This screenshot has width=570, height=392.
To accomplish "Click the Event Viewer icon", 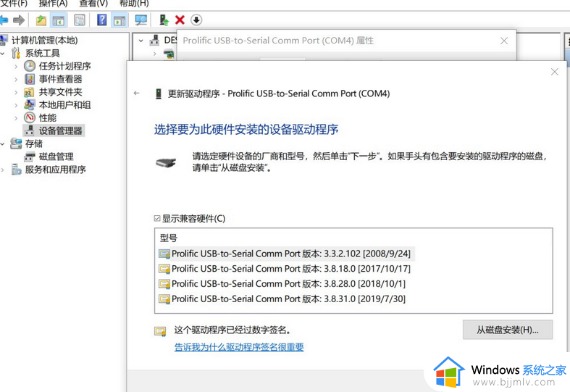I will 30,79.
